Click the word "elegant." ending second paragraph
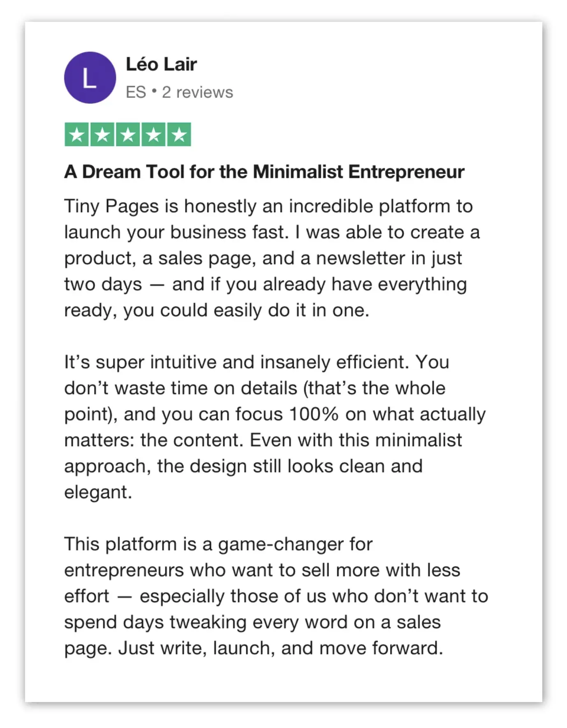 point(98,492)
